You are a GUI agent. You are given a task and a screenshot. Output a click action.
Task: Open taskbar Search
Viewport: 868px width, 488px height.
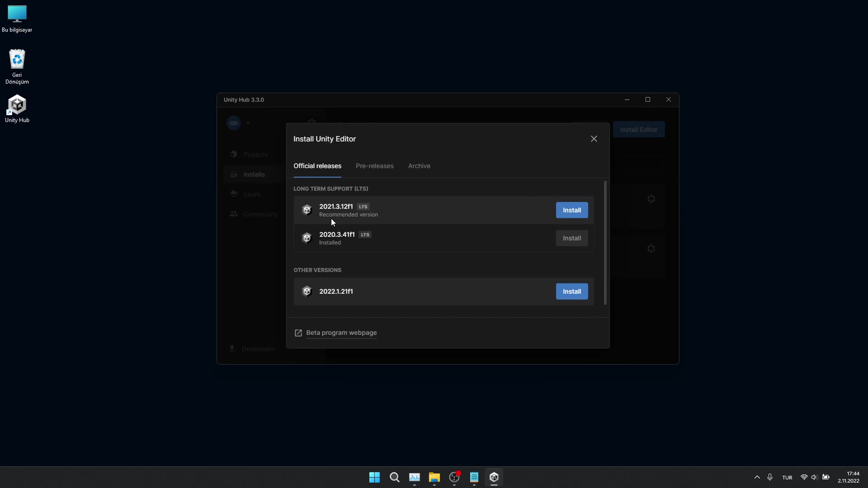pyautogui.click(x=395, y=477)
